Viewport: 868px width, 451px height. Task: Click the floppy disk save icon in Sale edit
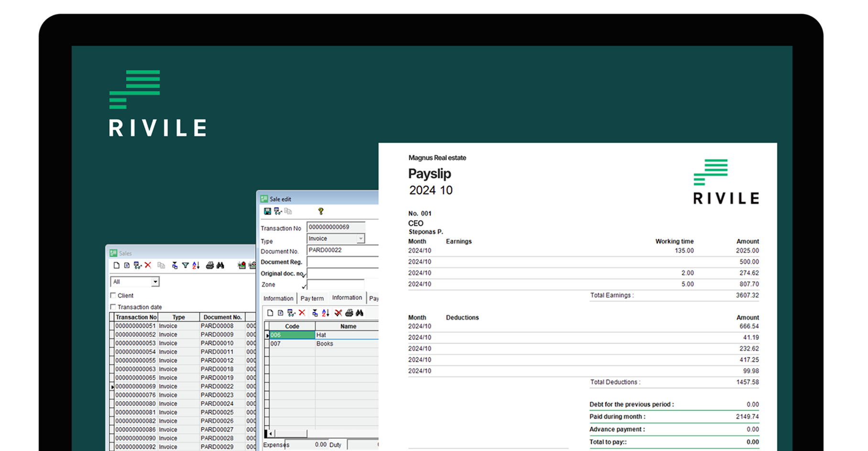(x=267, y=211)
